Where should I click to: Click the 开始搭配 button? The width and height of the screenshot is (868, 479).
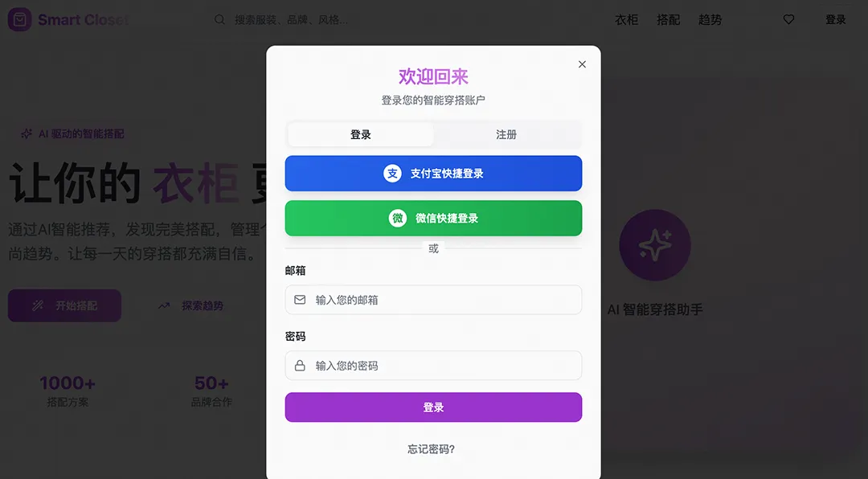pyautogui.click(x=64, y=305)
